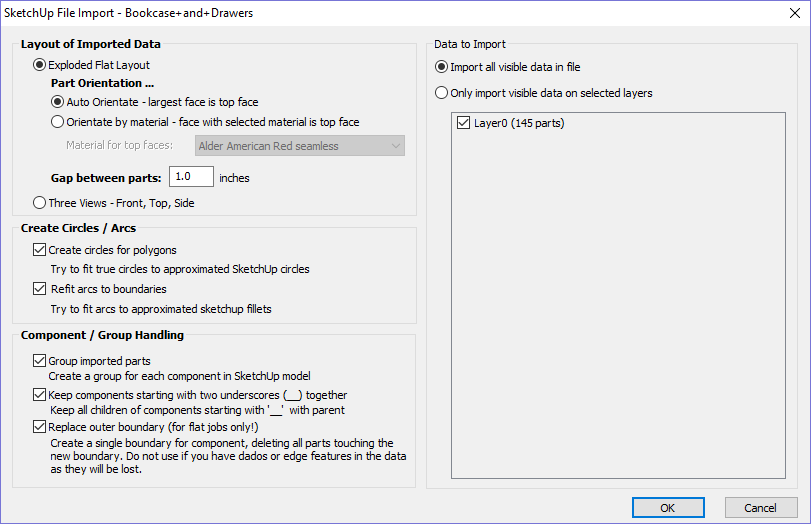Click the dropdown arrow beside Alder American Red
Viewport: 811px width, 524px height.
(396, 146)
